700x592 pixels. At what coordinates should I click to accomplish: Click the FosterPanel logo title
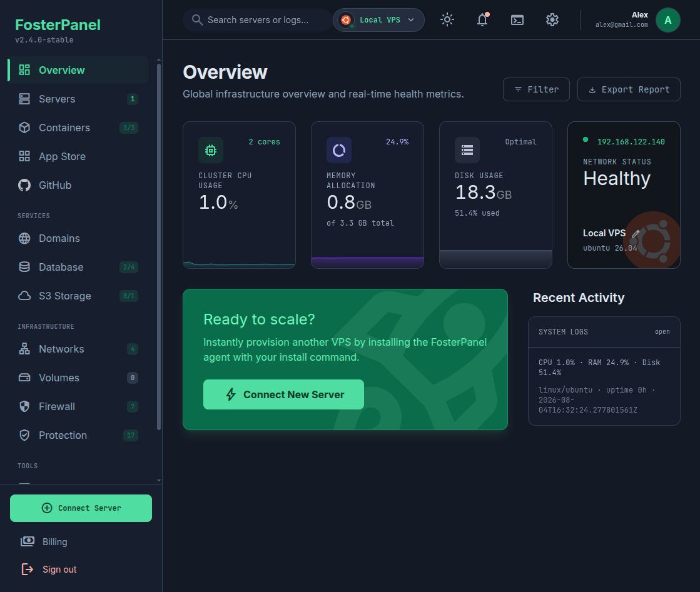coord(58,24)
